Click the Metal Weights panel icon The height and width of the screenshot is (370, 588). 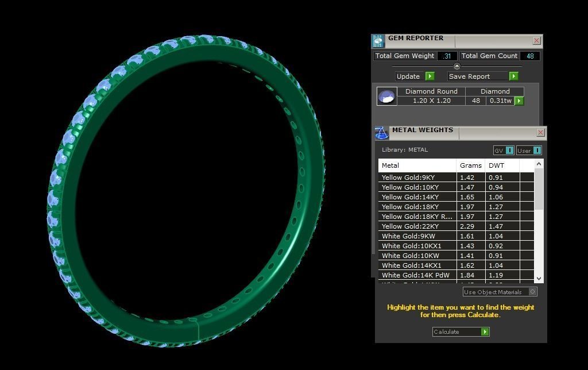click(x=381, y=133)
